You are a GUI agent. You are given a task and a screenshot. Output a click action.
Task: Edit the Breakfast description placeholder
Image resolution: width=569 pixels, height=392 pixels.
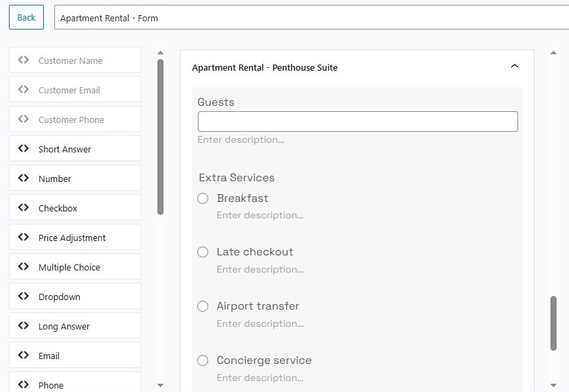pos(260,216)
